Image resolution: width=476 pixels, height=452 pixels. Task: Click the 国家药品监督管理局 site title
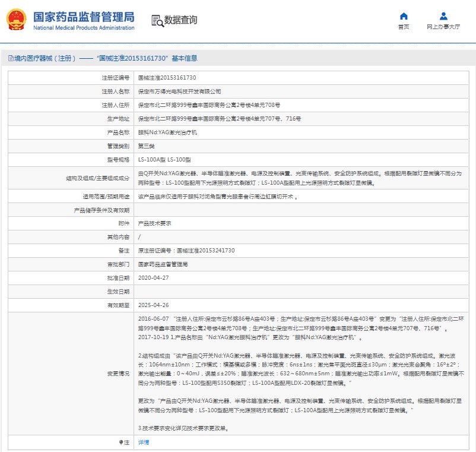tap(83, 17)
